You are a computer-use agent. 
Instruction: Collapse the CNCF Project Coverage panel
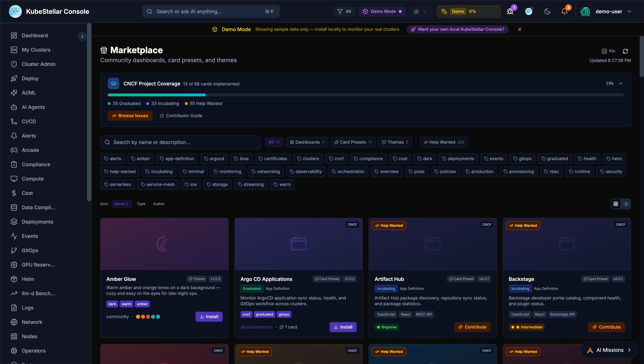tap(621, 83)
